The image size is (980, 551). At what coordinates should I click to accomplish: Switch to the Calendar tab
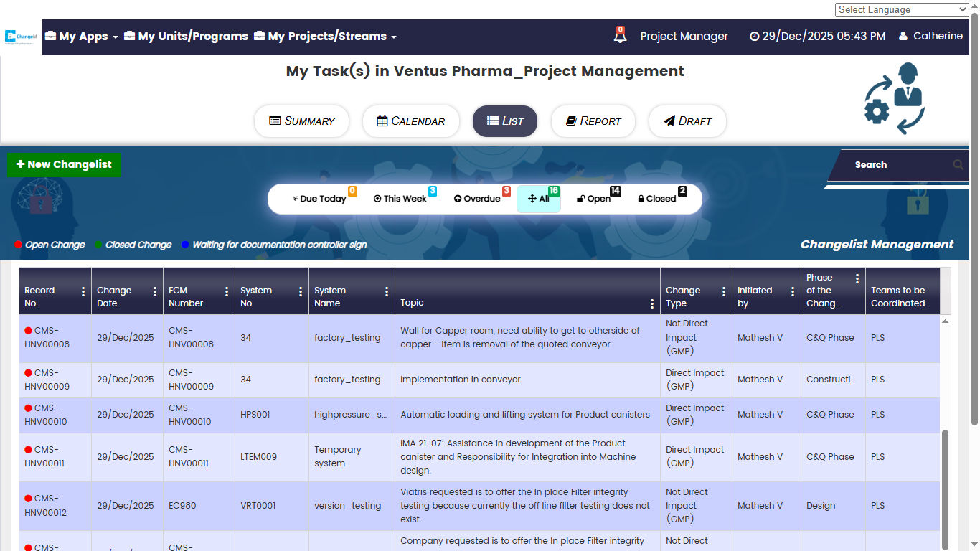pyautogui.click(x=411, y=121)
